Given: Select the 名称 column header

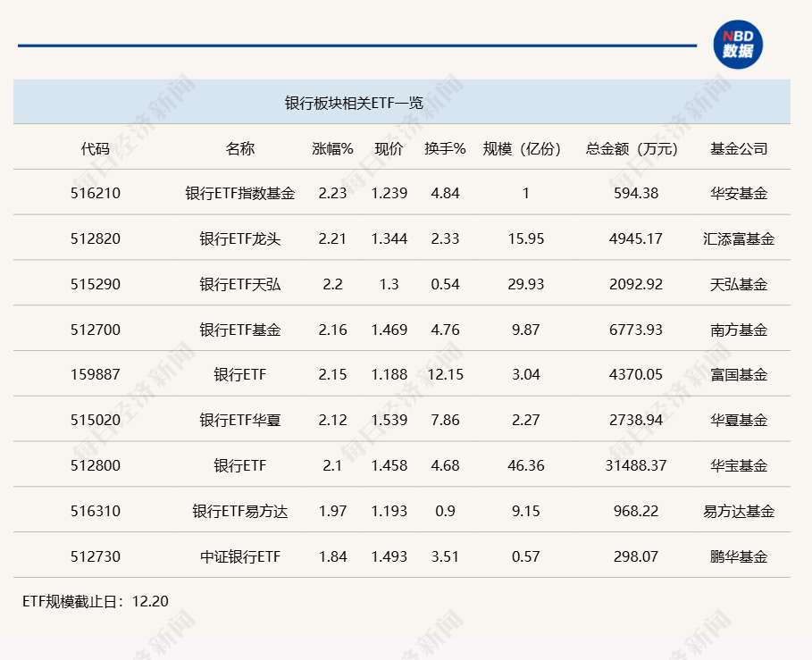Looking at the screenshot, I should (x=240, y=149).
